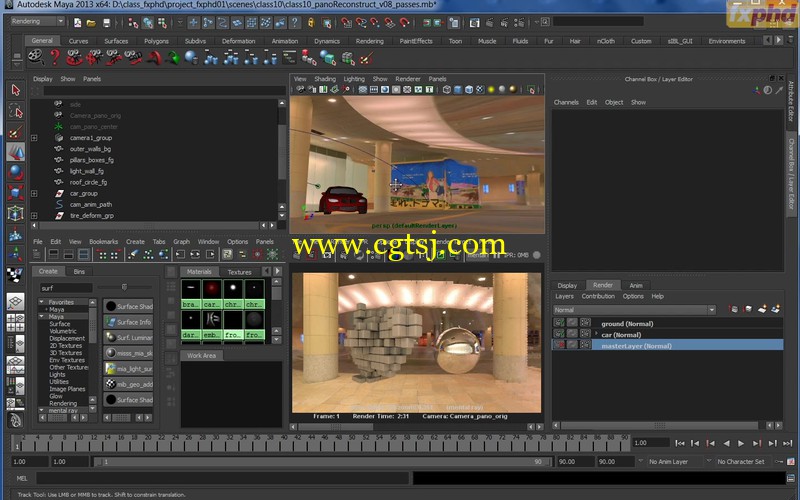This screenshot has width=800, height=500.
Task: Click the timeline range slider bar
Action: (322, 462)
